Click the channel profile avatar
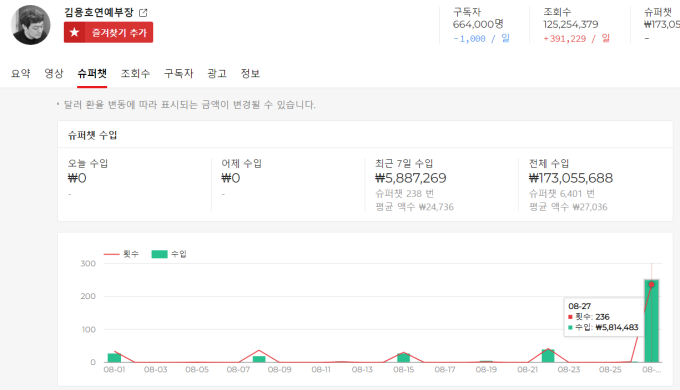The height and width of the screenshot is (390, 680). [x=30, y=25]
